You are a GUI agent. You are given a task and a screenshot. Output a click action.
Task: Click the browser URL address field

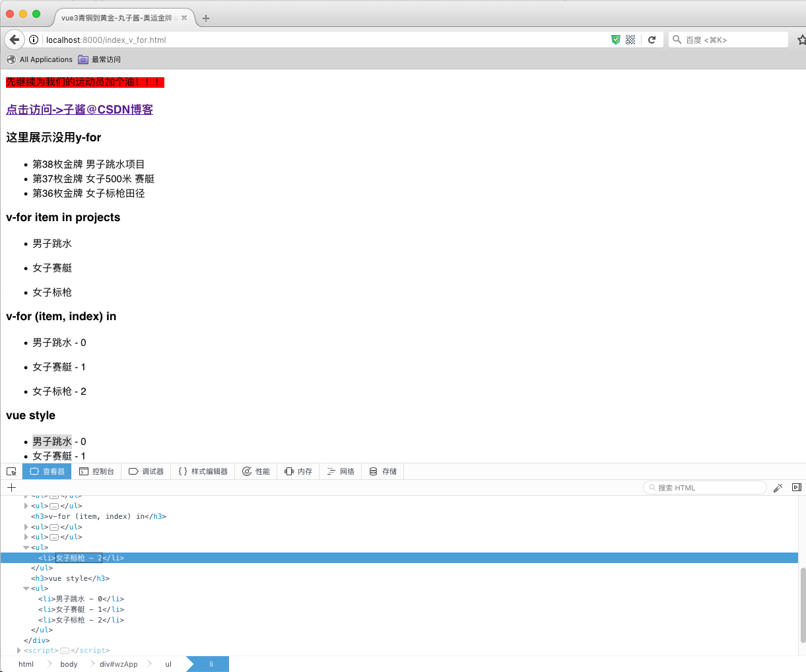point(323,40)
